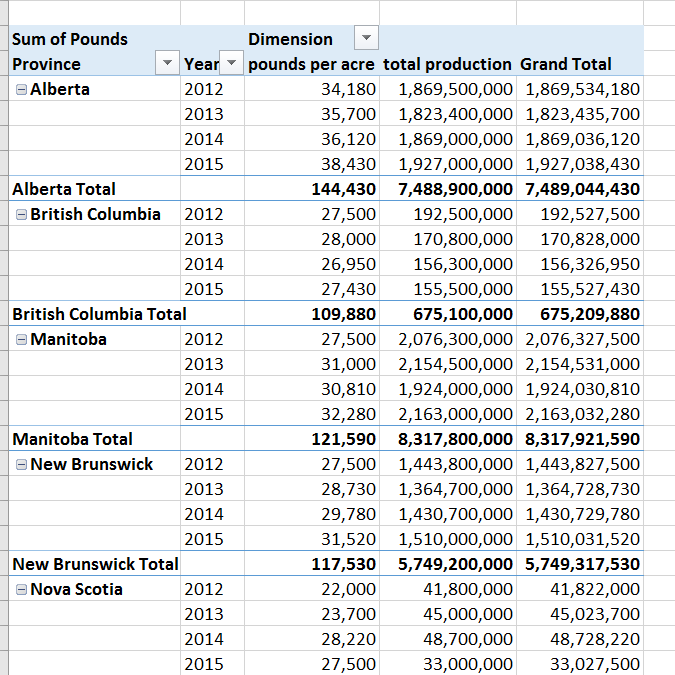Collapse the Manitoba row group
This screenshot has width=675, height=675.
pos(21,340)
